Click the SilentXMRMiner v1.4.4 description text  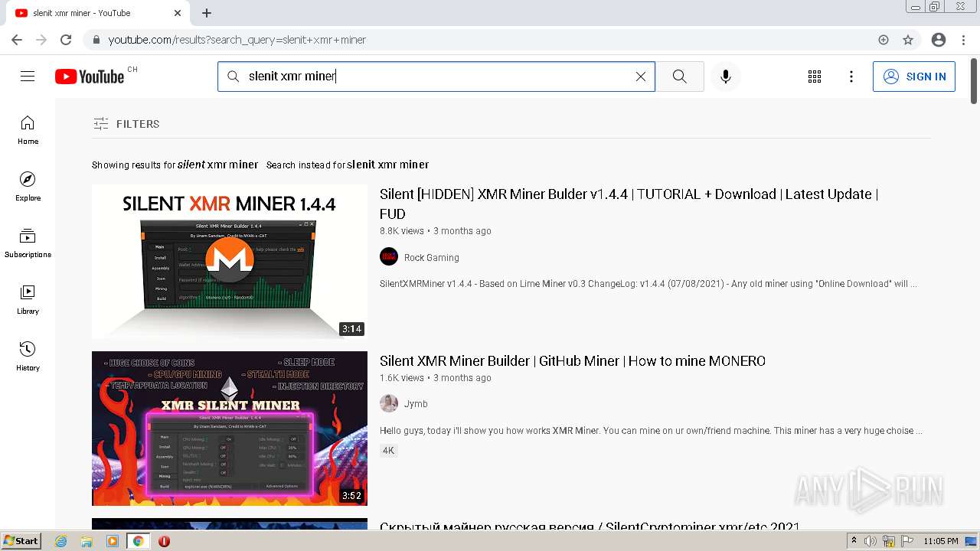coord(648,284)
